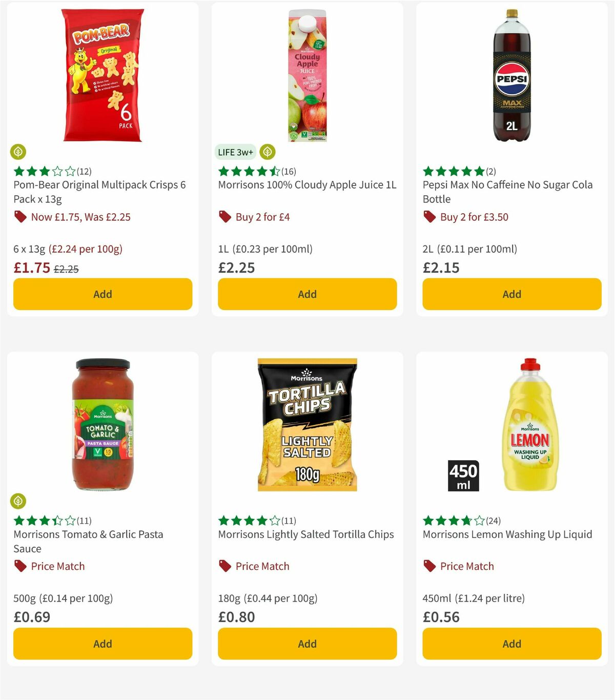
Task: Click the green leaf icon on Pom-Bear card
Action: 19,152
